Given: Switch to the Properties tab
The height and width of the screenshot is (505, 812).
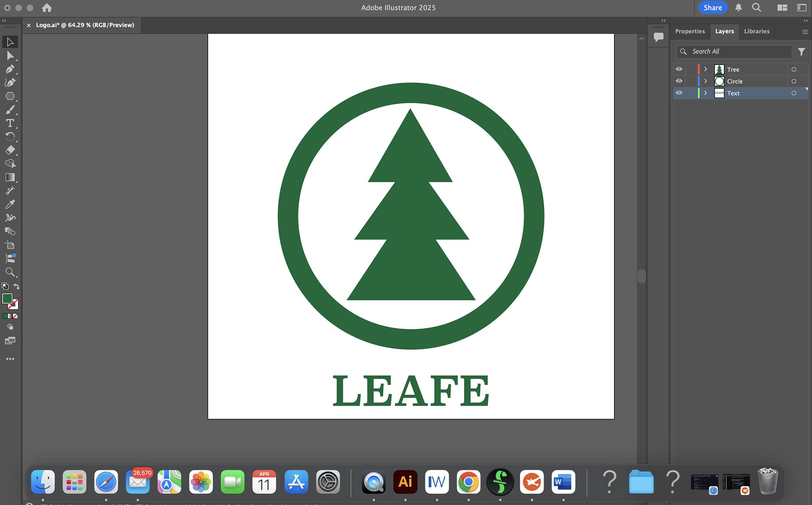Looking at the screenshot, I should click(x=690, y=31).
